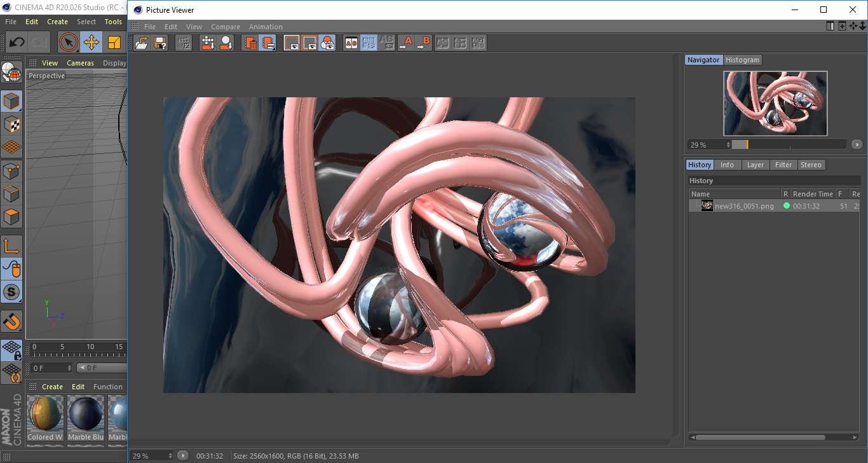Sort history by Render Time column
This screenshot has width=868, height=463.
[x=812, y=194]
